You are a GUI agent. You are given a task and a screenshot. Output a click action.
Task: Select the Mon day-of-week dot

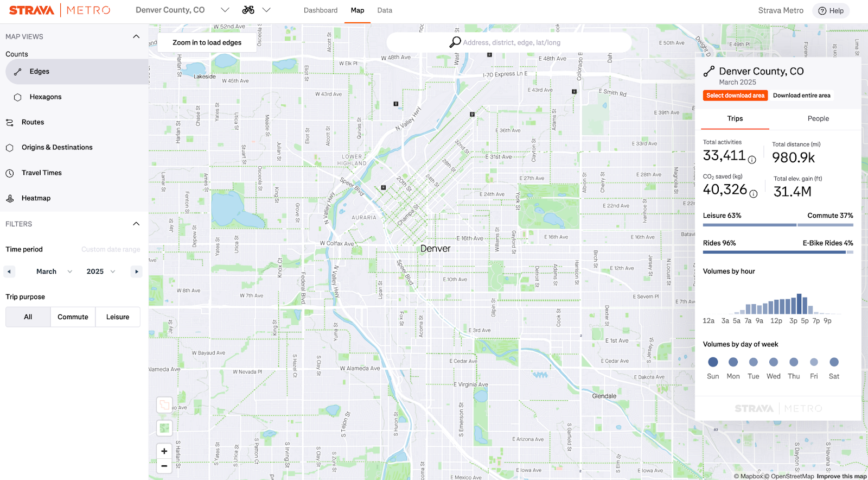tap(733, 362)
